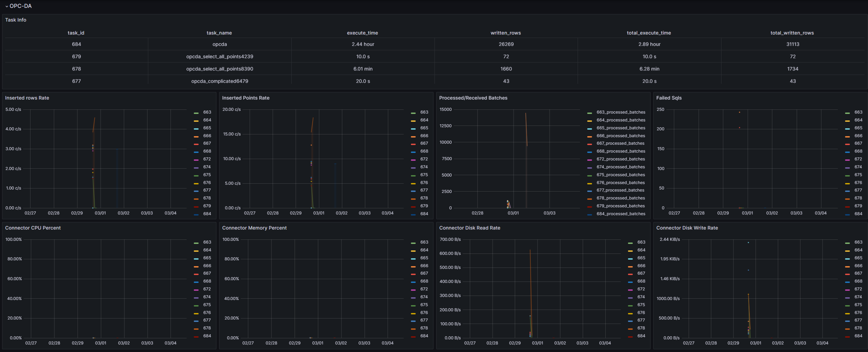
Task: Click color swatch for 676 in Connector CPU Percent legend
Action: (196, 313)
